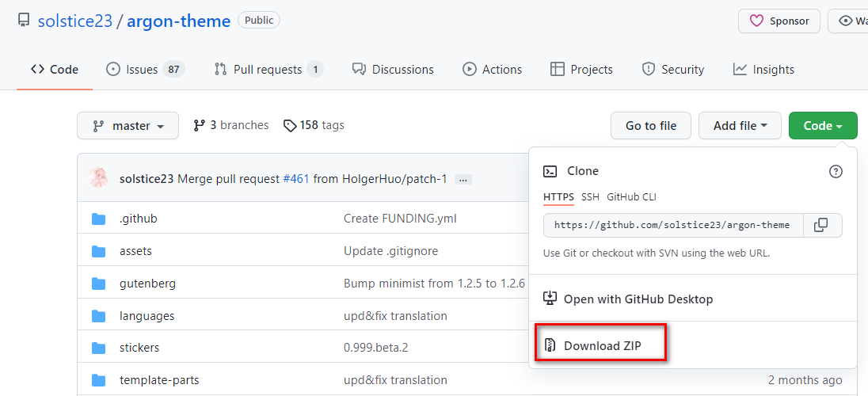Click the assets folder icon
This screenshot has width=868, height=396.
98,251
